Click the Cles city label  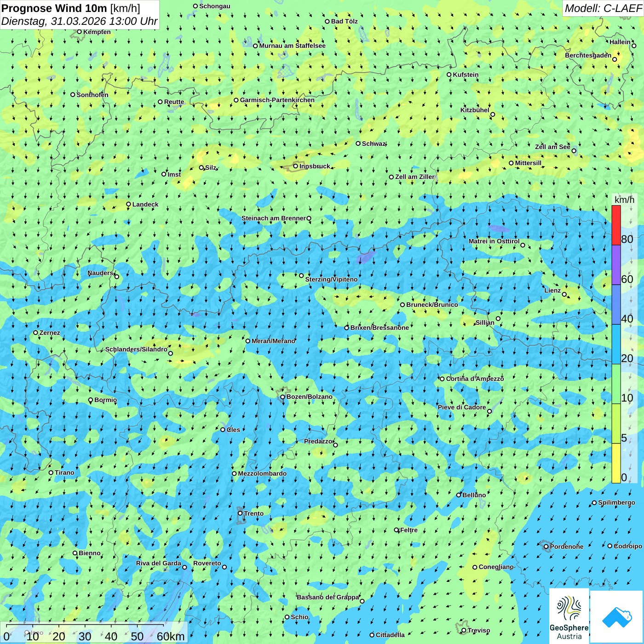tap(233, 430)
